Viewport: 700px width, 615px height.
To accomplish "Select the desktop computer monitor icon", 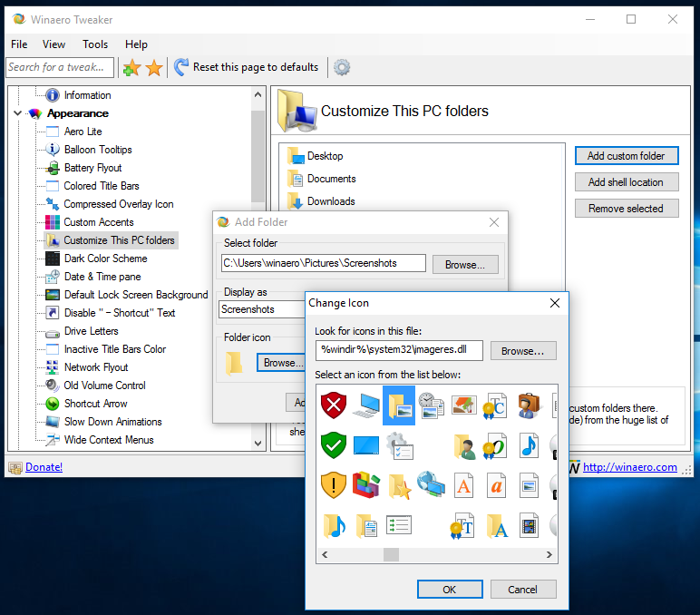I will 366,405.
